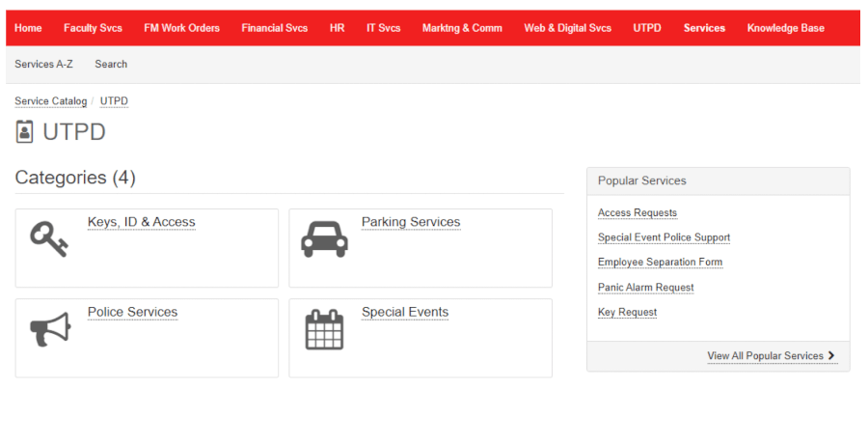Open the Special Events category link
The image size is (868, 445).
pyautogui.click(x=404, y=312)
